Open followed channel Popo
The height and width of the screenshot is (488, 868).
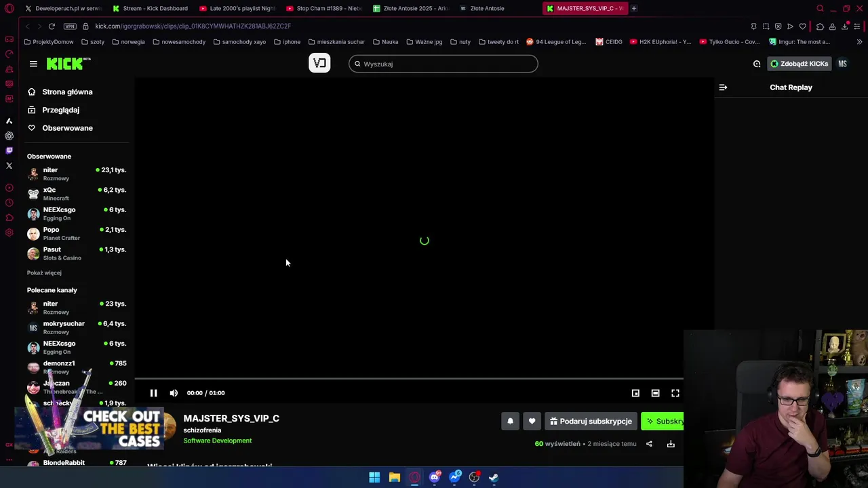77,234
